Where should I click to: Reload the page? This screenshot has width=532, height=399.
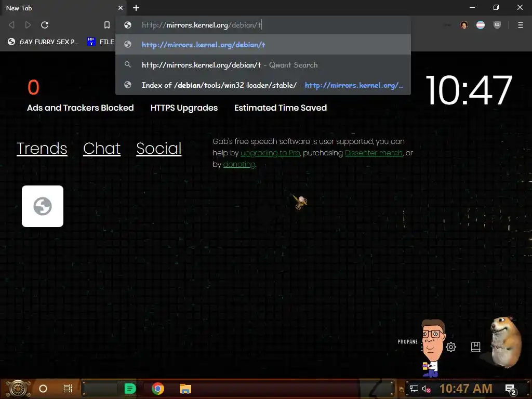tap(45, 25)
